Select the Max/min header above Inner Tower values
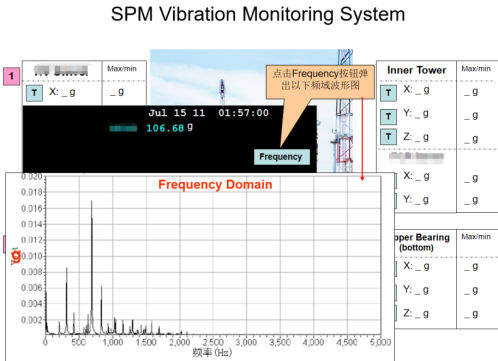 (476, 69)
